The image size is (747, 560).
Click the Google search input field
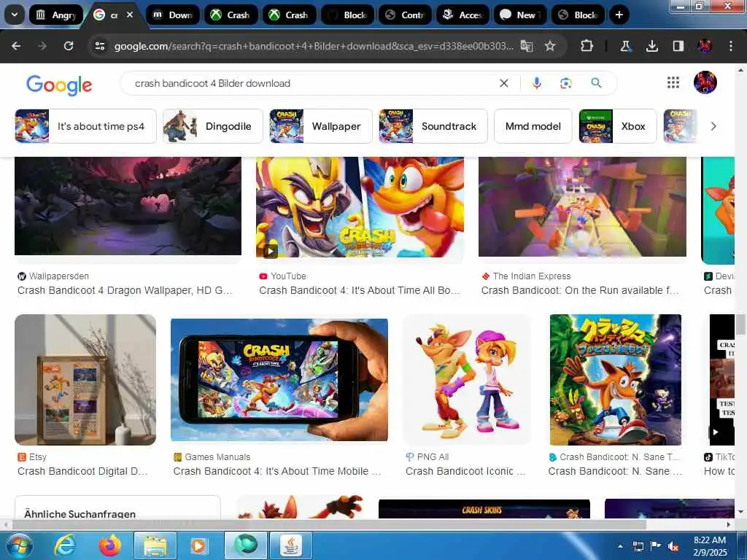coord(312,83)
